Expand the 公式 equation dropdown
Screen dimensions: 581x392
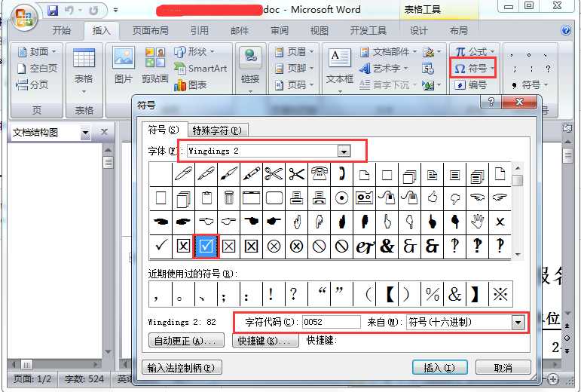[492, 51]
